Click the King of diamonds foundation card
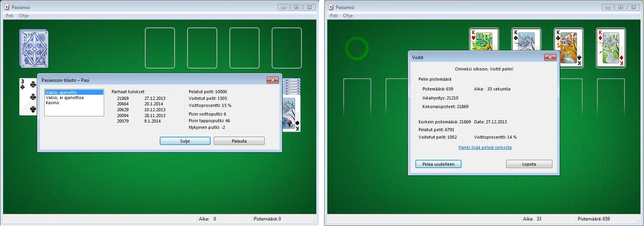This screenshot has width=644, height=226. (611, 48)
